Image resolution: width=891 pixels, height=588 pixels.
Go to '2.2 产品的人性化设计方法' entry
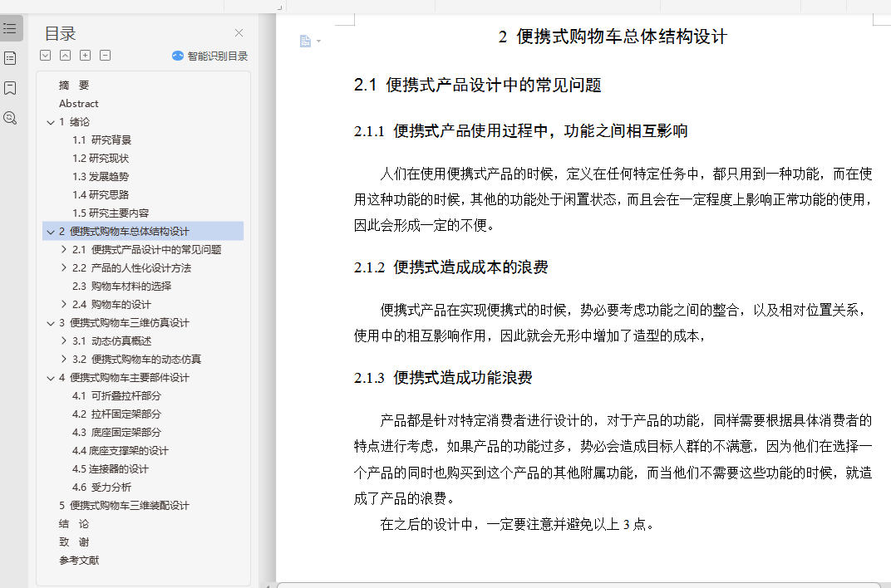132,267
